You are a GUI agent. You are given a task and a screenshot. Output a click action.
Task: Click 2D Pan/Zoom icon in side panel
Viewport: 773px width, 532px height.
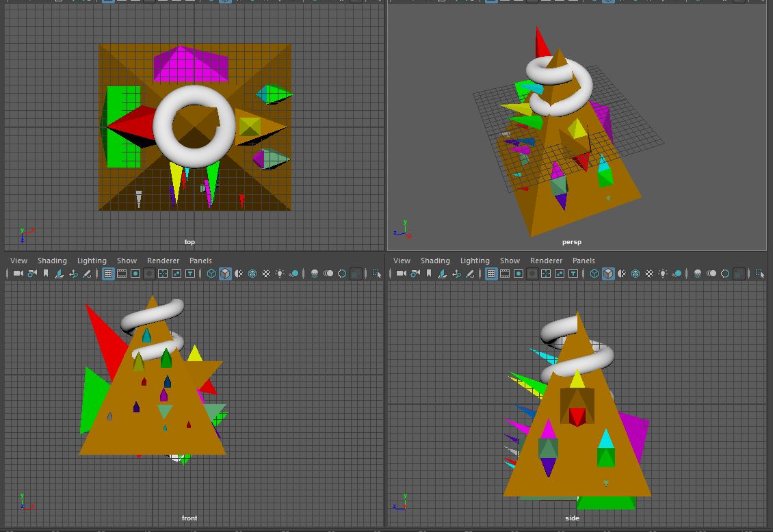coord(456,274)
